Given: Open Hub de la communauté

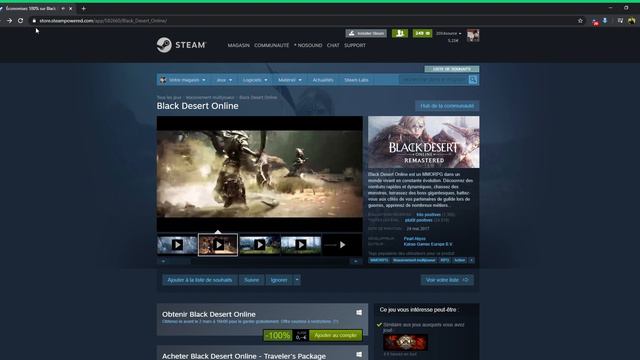Looking at the screenshot, I should point(447,106).
